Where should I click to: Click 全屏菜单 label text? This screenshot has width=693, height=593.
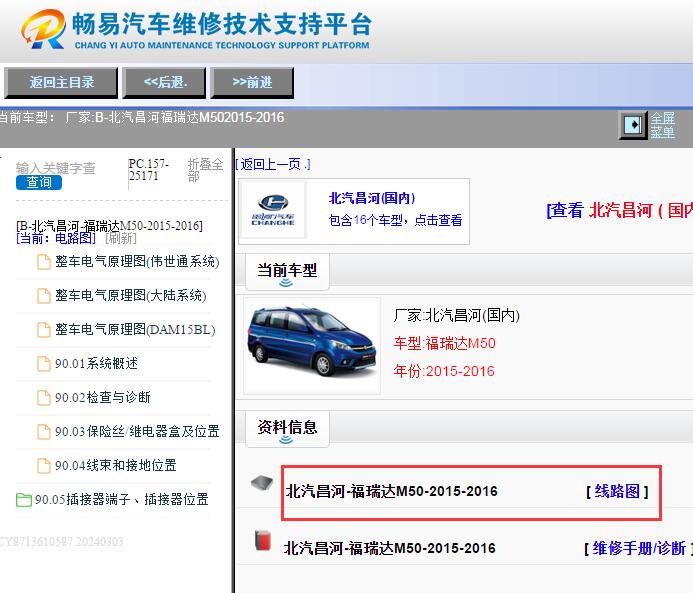(662, 125)
